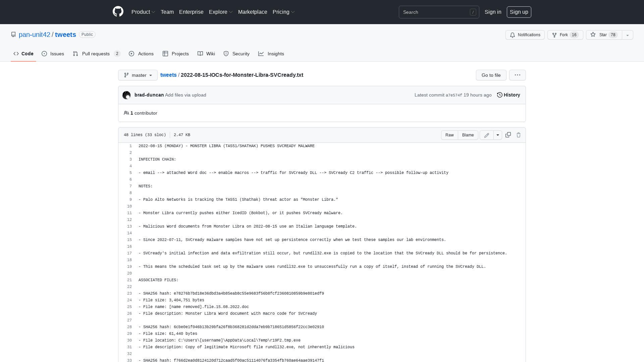This screenshot has height=362, width=644.
Task: Open brad-duncan's profile link
Action: click(149, 95)
